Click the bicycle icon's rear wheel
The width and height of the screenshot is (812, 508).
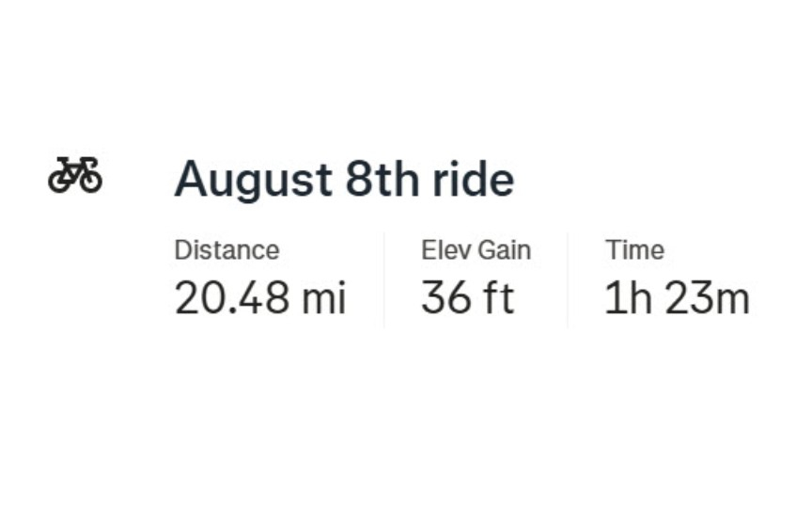(x=59, y=181)
